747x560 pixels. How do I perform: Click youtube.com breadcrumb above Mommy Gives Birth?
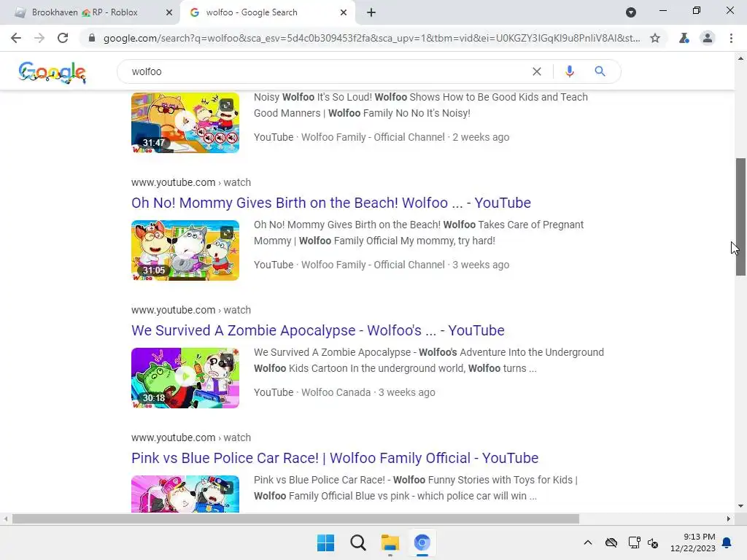[191, 182]
